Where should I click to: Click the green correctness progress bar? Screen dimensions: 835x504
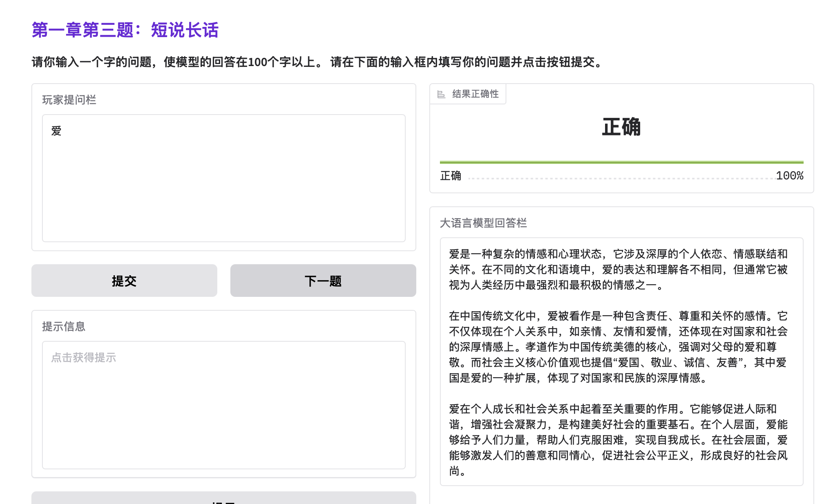(x=621, y=162)
